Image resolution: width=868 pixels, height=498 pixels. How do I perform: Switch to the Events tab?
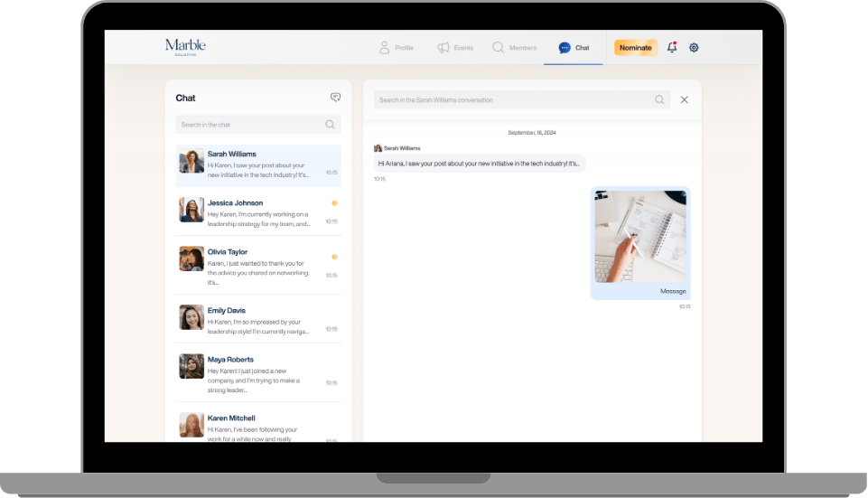point(455,47)
